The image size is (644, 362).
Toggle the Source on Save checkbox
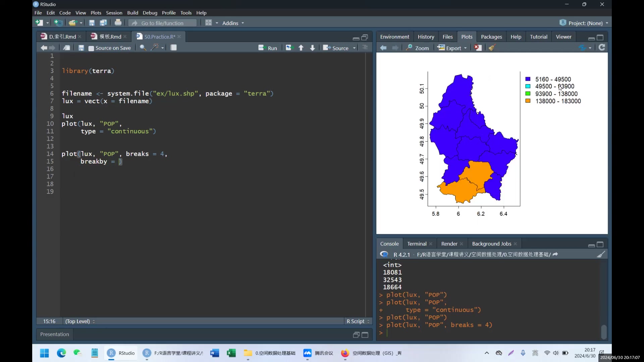[x=91, y=48]
